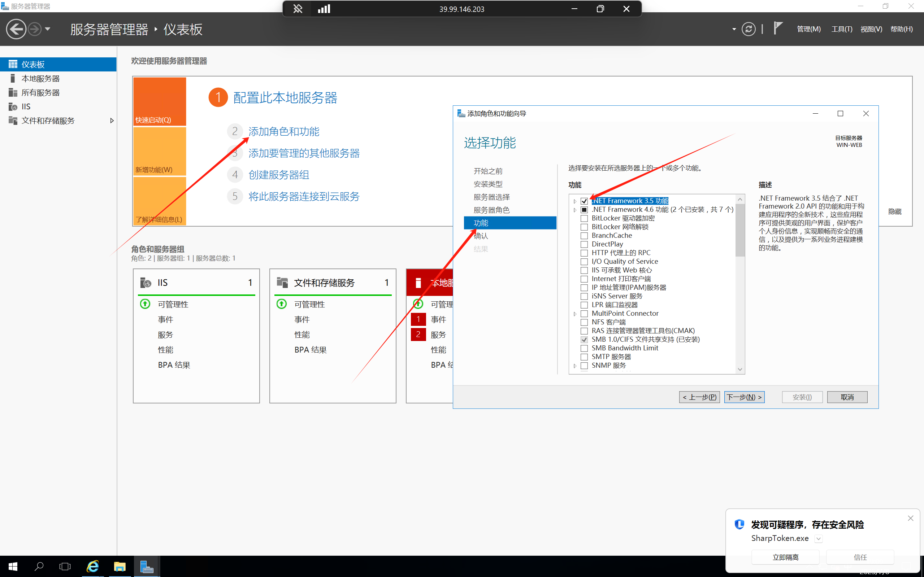Uncheck .NET Framework 3.5 features checkbox
The height and width of the screenshot is (577, 924).
584,201
